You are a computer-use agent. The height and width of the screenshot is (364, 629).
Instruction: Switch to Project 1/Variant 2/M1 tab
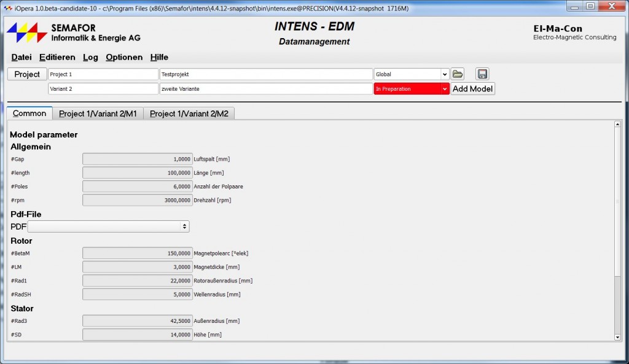pos(98,114)
